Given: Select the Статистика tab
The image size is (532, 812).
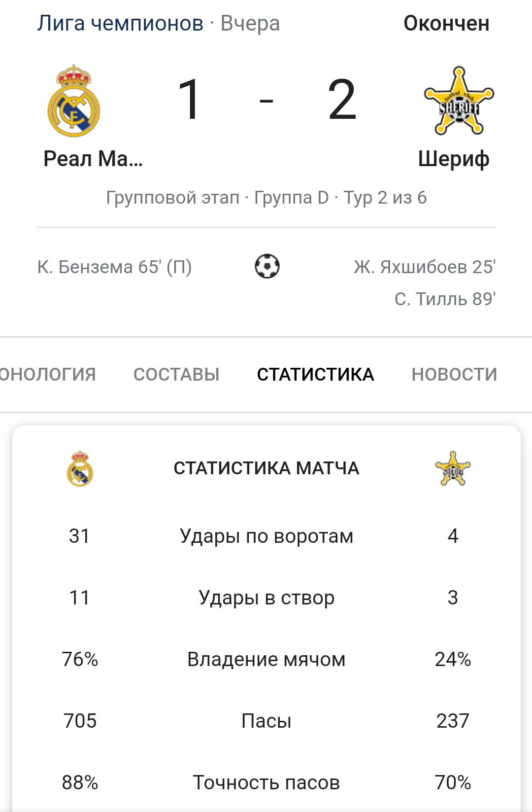Looking at the screenshot, I should click(315, 375).
